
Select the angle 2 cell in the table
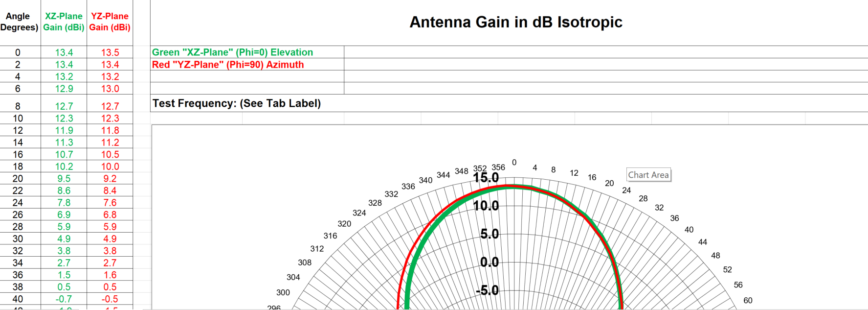pos(20,65)
